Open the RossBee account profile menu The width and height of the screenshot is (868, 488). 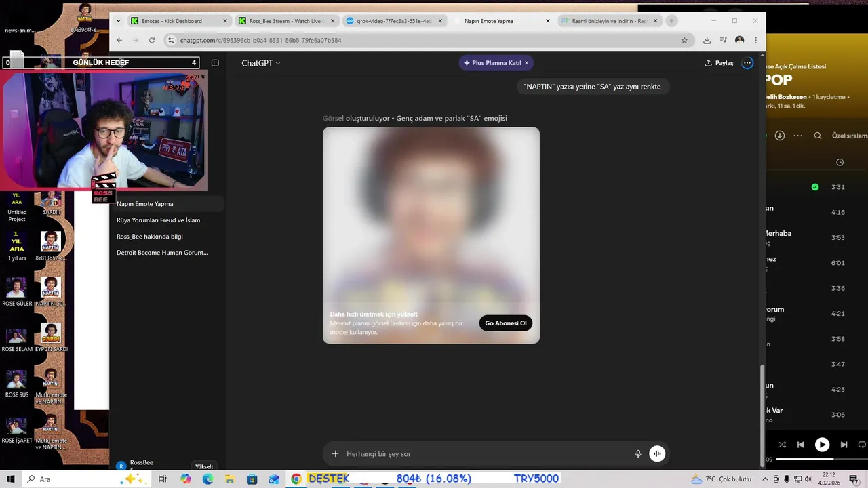[x=136, y=464]
